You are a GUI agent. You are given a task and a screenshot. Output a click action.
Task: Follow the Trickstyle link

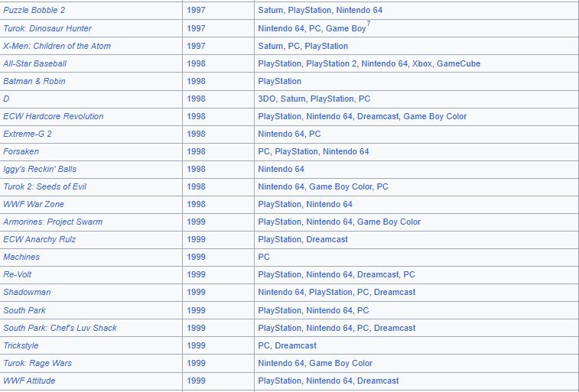21,346
